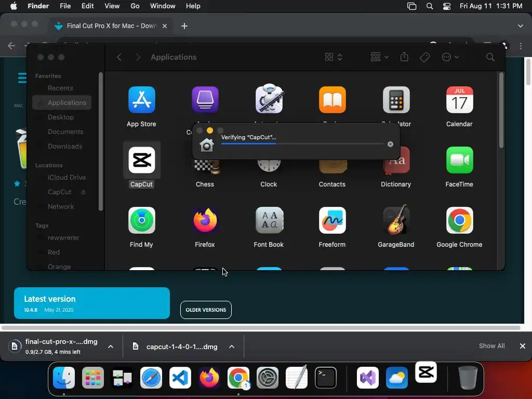Screen dimensions: 532x399
Task: Open Launchpad from the Dock
Action: (x=93, y=378)
